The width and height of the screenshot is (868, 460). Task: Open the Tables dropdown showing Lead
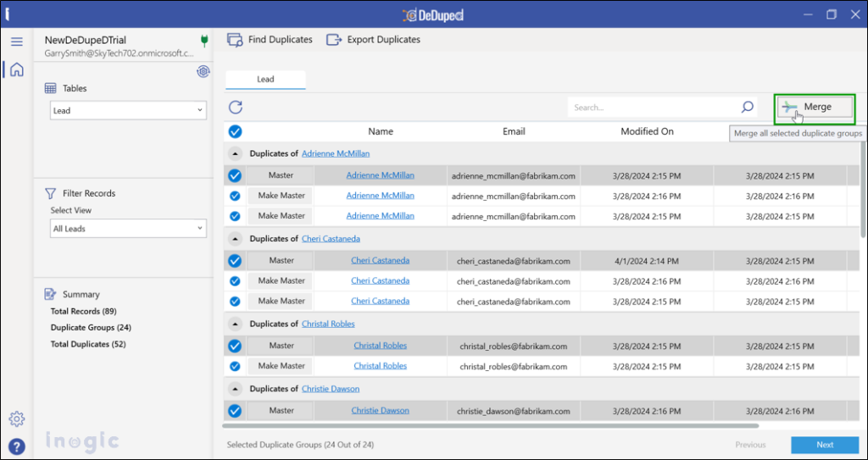pyautogui.click(x=128, y=110)
